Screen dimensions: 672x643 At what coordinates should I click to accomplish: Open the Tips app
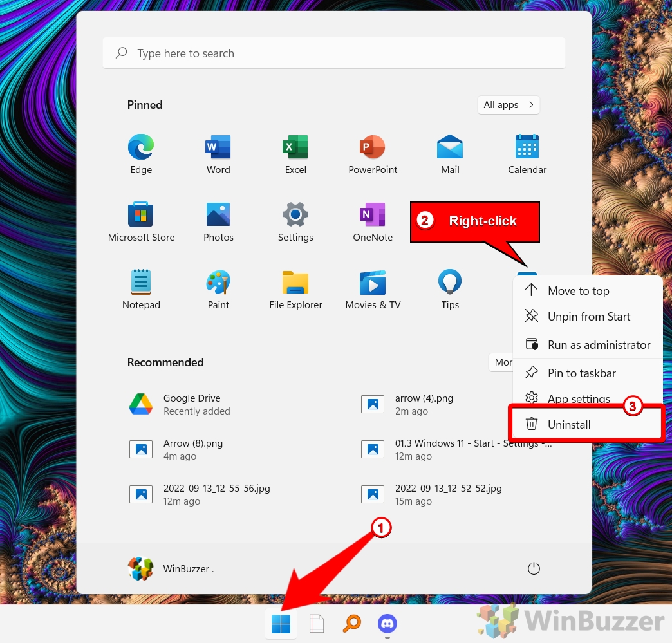(x=449, y=290)
